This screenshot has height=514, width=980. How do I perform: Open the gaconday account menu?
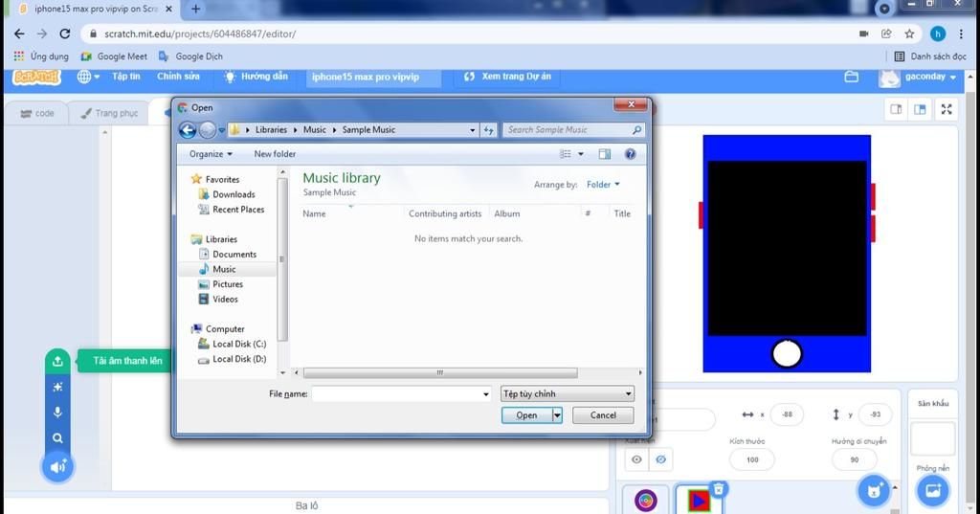tap(918, 77)
